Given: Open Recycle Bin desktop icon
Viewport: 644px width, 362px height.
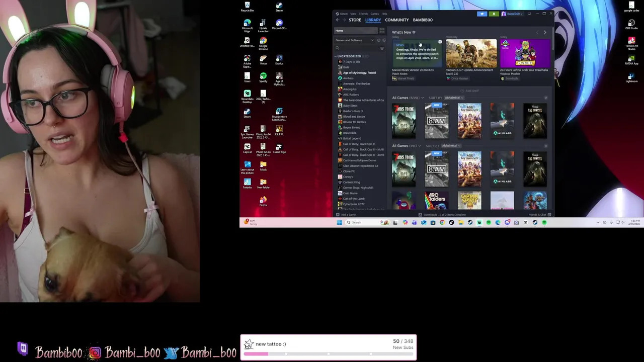Looking at the screenshot, I should [247, 7].
